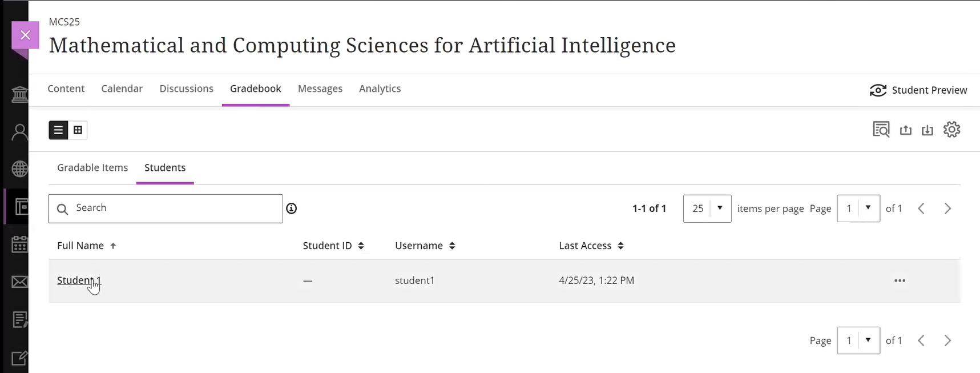
Task: Expand items per page dropdown
Action: click(707, 208)
